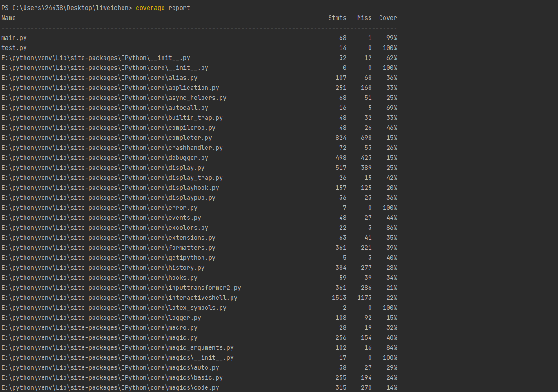Click the path ending in magics\auto.py
The height and width of the screenshot is (392, 558).
point(110,368)
